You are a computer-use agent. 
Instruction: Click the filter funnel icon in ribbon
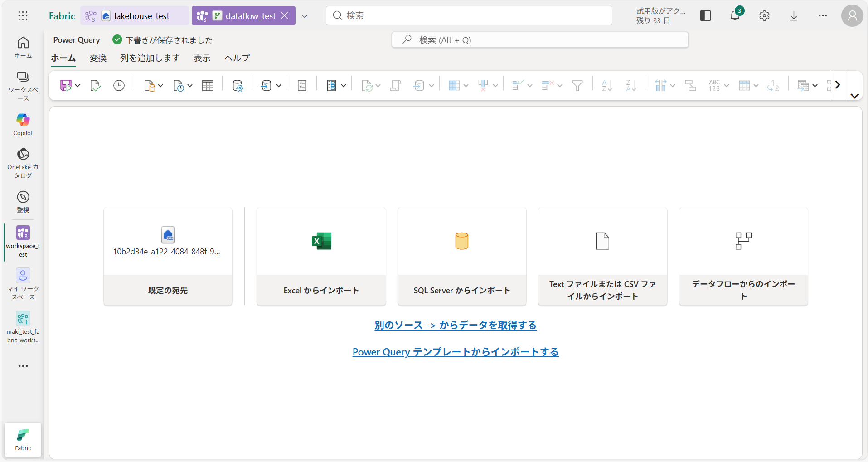tap(577, 85)
